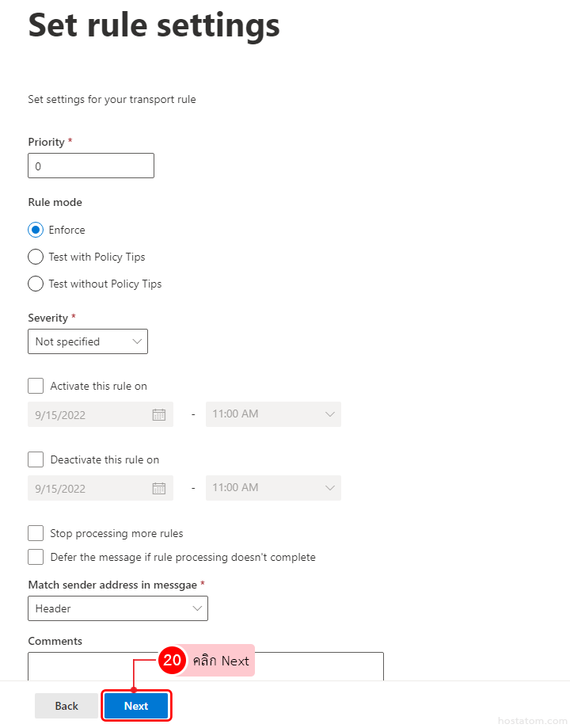
Task: Click the activation date 9/15/2022 field
Action: click(87, 414)
